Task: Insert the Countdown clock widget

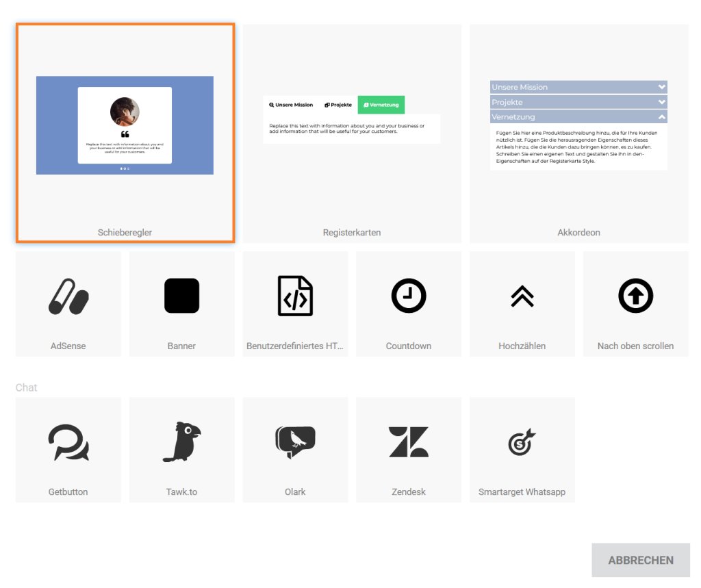Action: coord(409,296)
